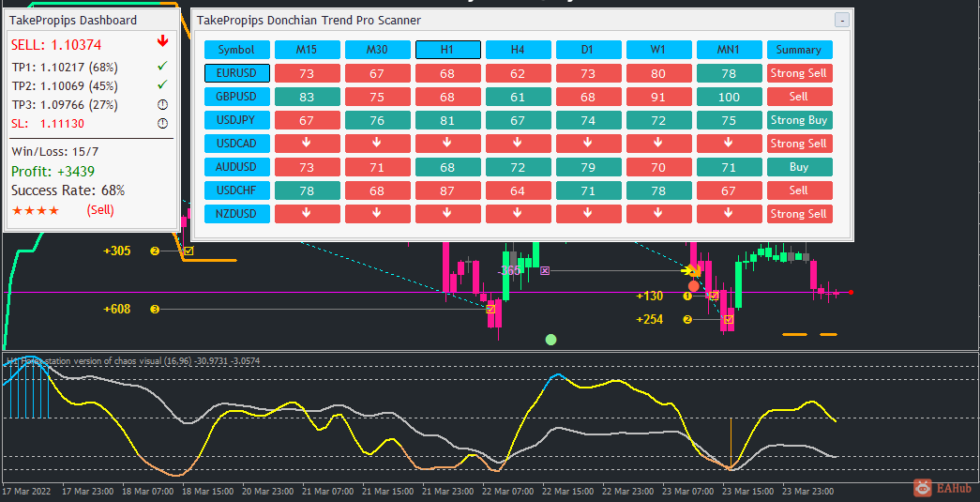Open the EURUSD symbol chart
This screenshot has height=502, width=980.
(x=237, y=73)
